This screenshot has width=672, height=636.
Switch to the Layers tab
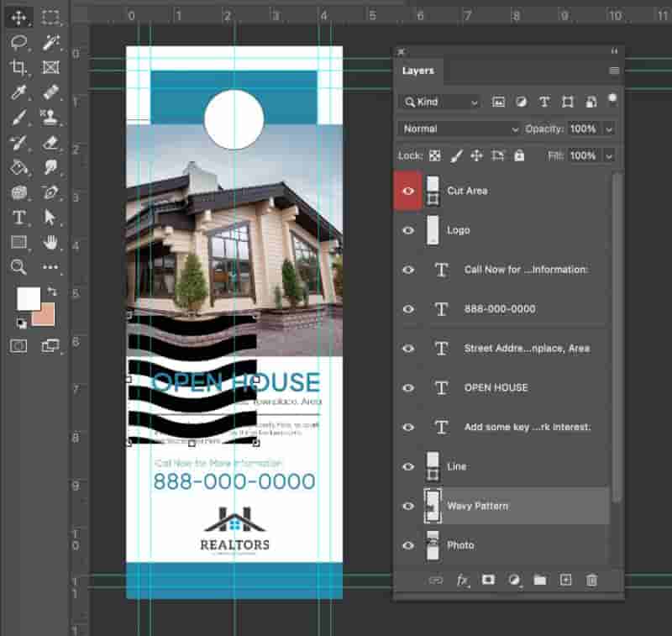tap(417, 71)
